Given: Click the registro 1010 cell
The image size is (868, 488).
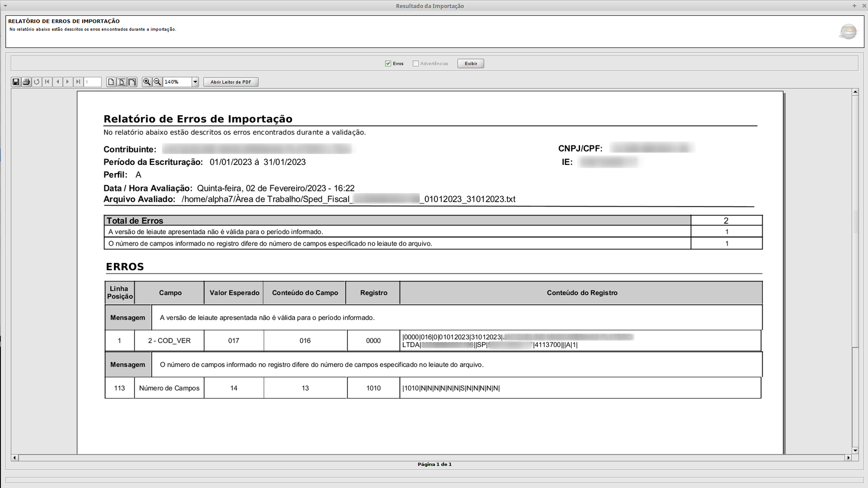Looking at the screenshot, I should tap(373, 388).
